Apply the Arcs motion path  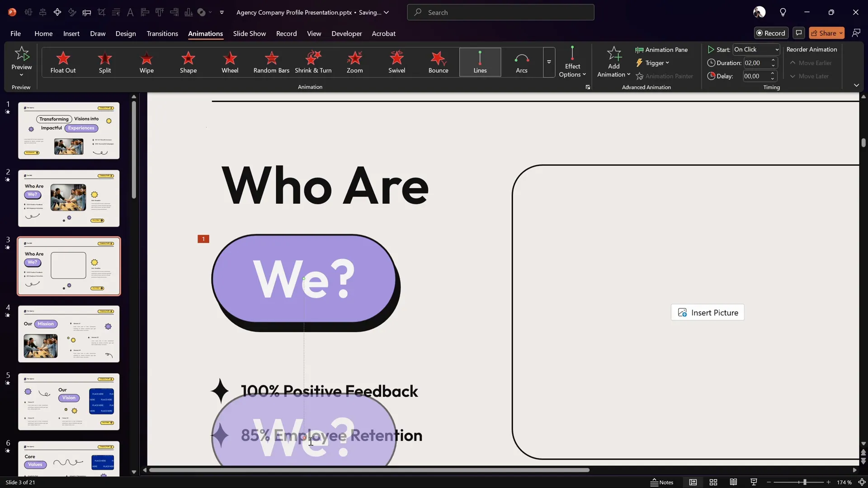coord(521,62)
